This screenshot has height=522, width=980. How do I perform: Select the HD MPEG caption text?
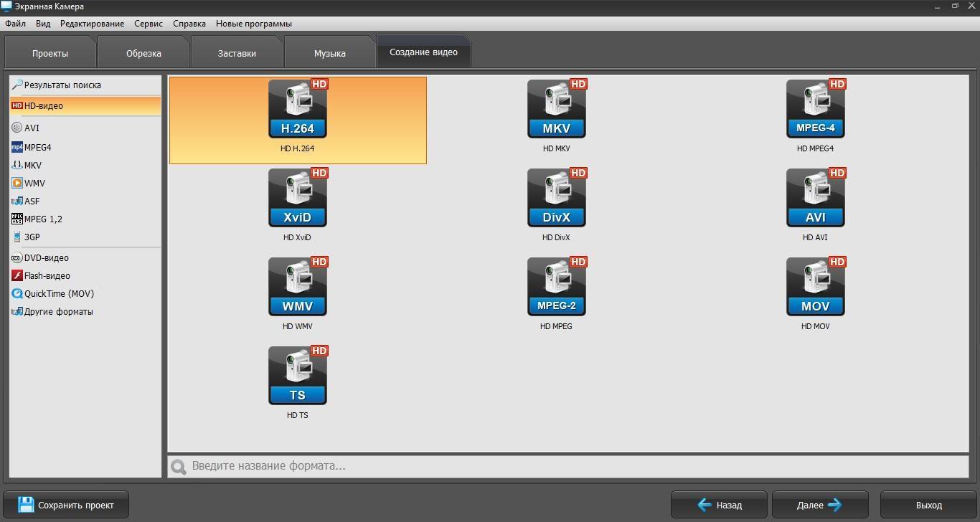pyautogui.click(x=557, y=326)
